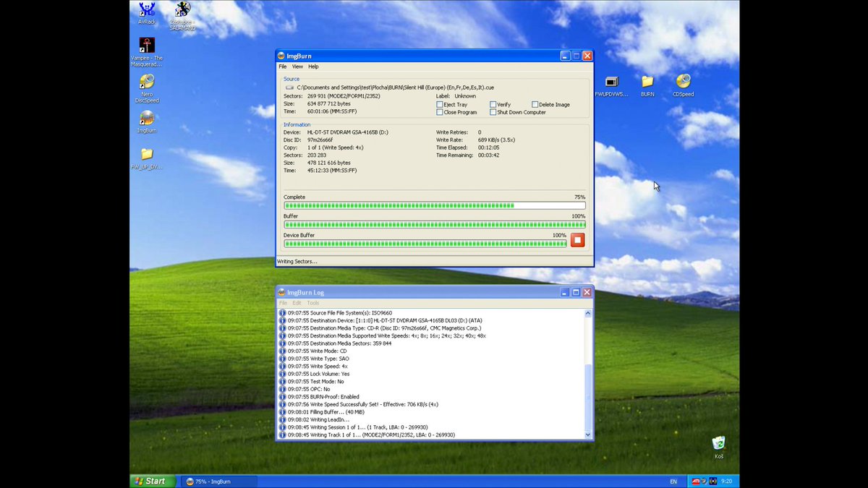Click the Destination Media Type: CD-R log line

(x=384, y=328)
